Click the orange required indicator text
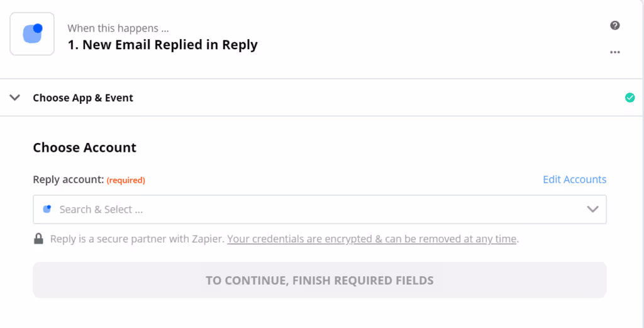 tap(126, 180)
